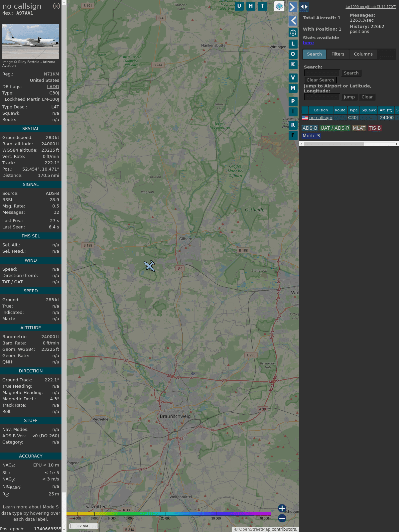Toggle the O button
This screenshot has height=532, width=399.
293,54
